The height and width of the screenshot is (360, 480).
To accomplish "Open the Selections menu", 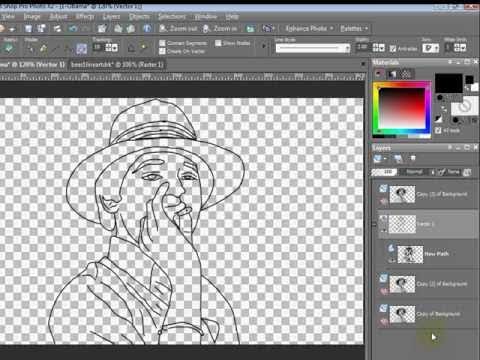I will [172, 16].
